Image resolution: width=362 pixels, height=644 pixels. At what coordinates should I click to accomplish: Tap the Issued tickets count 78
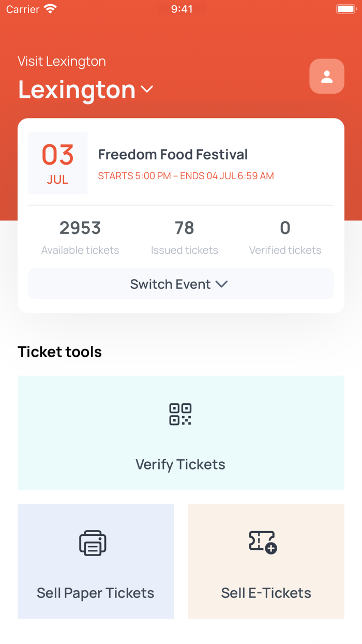click(x=185, y=228)
